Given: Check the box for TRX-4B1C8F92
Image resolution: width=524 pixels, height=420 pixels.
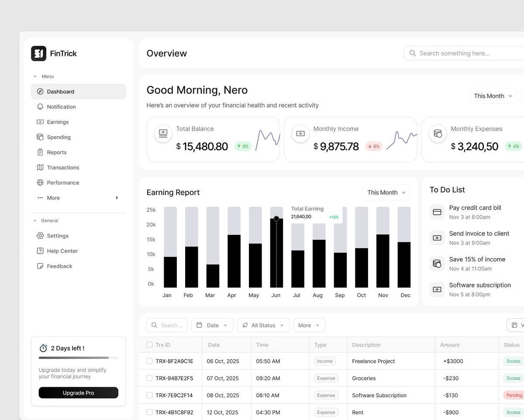Looking at the screenshot, I should click(149, 412).
